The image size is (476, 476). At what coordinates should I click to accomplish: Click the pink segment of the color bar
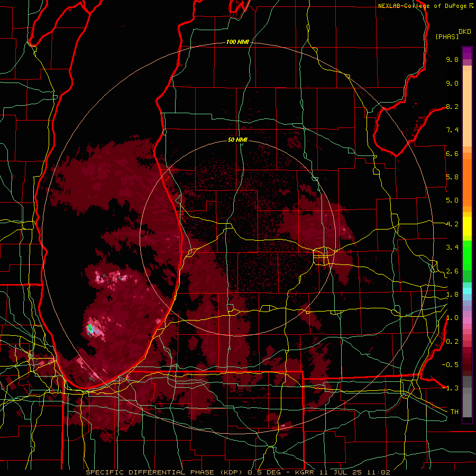point(467,321)
